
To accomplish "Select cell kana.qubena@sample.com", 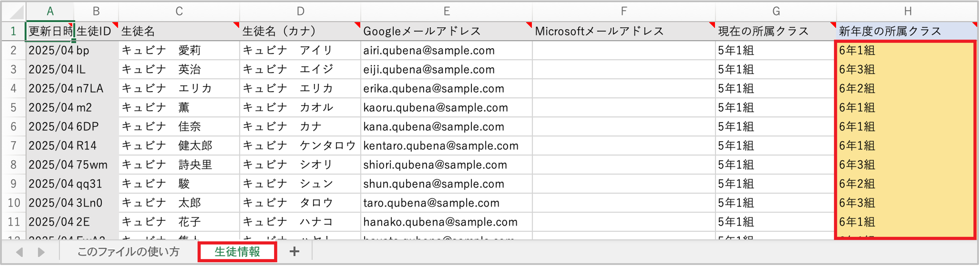I will [x=446, y=126].
